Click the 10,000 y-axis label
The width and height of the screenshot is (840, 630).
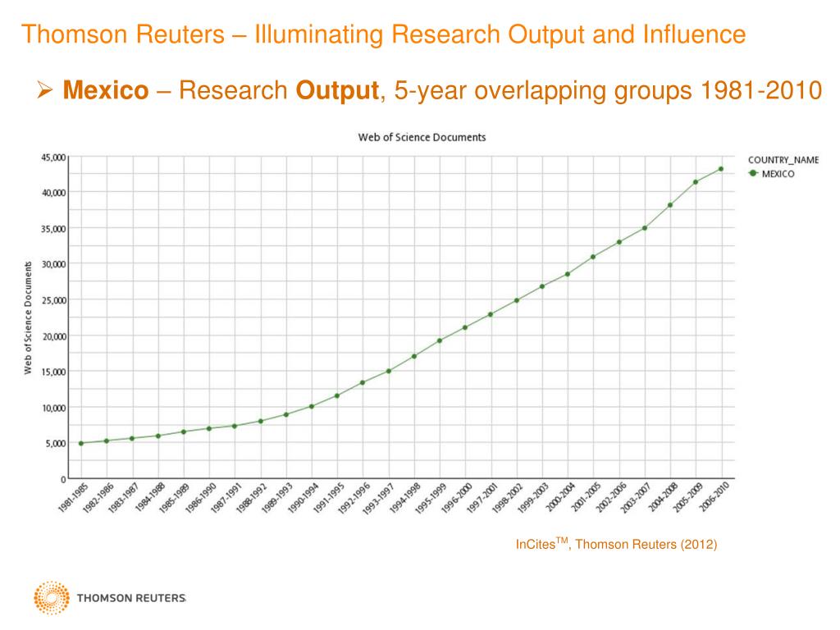point(53,409)
